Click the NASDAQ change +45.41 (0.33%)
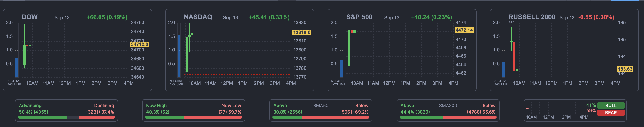 269,17
